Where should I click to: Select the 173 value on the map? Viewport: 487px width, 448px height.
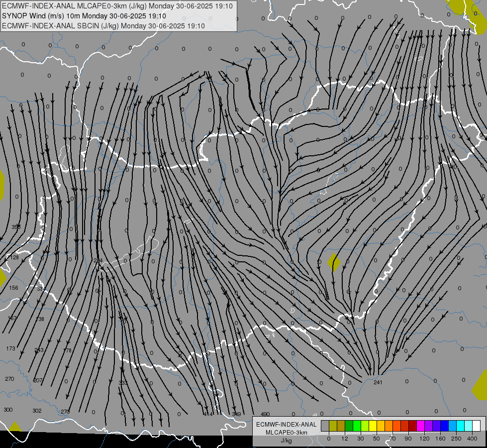[10, 348]
